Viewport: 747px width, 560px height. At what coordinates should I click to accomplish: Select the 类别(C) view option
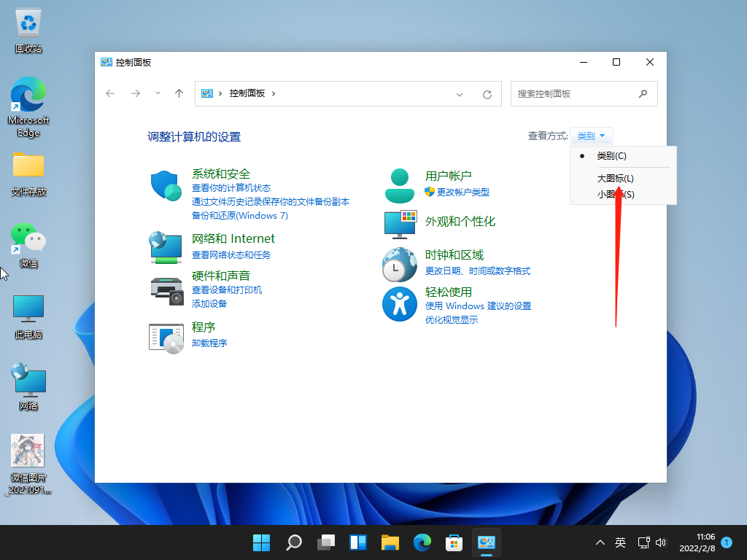pyautogui.click(x=611, y=156)
